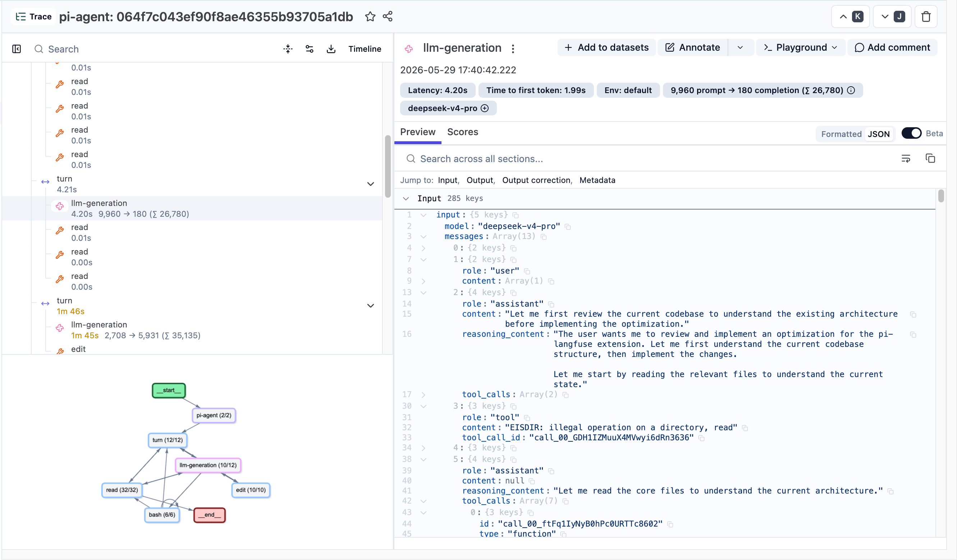Collapse the 1m 46s turn node
Viewport: 957px width, 560px height.
371,306
